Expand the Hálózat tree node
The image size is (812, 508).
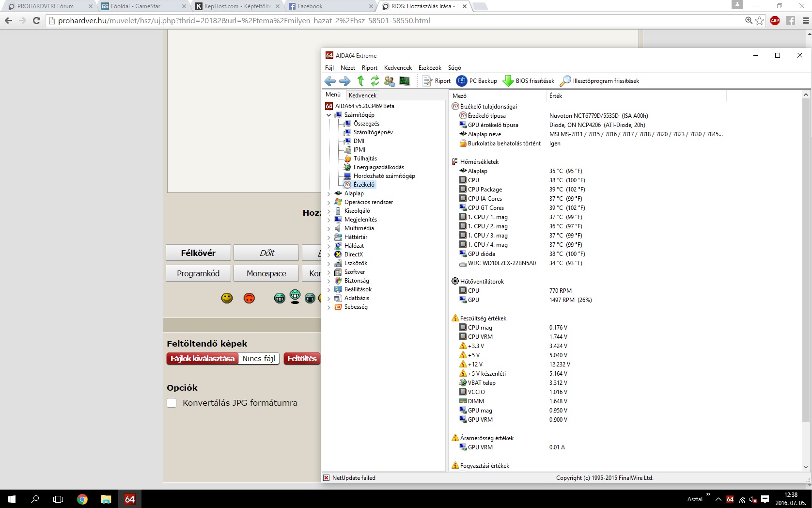(x=329, y=246)
